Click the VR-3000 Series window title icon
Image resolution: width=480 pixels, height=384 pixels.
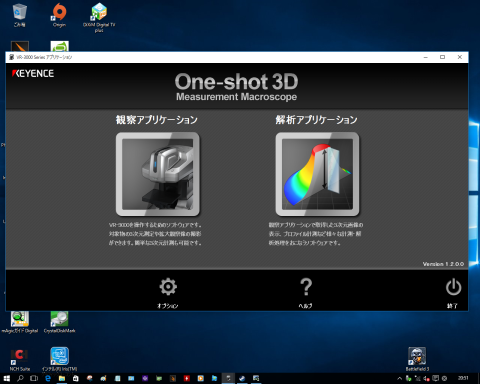pyautogui.click(x=12, y=57)
